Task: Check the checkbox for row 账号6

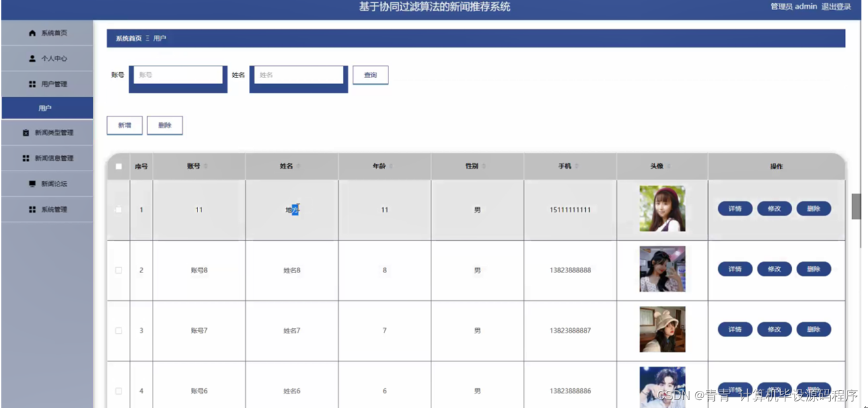Action: 119,391
